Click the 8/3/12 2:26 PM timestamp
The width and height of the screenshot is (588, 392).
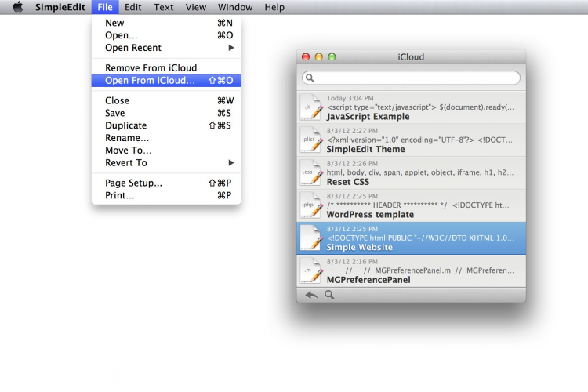point(352,164)
